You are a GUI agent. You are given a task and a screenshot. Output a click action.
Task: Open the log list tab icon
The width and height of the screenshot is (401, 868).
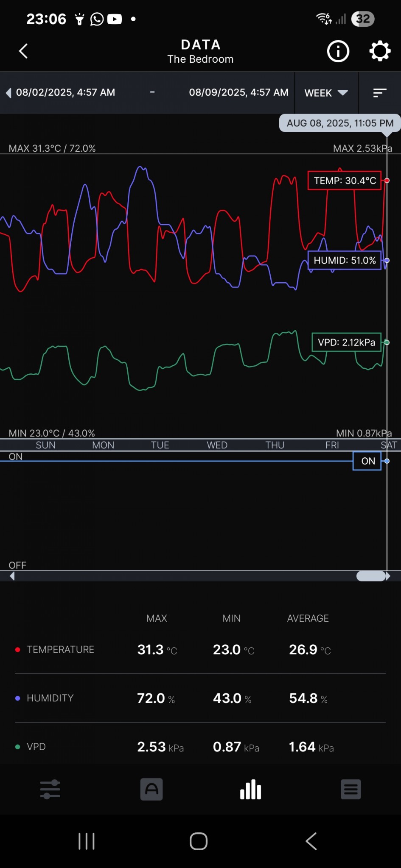(x=351, y=790)
